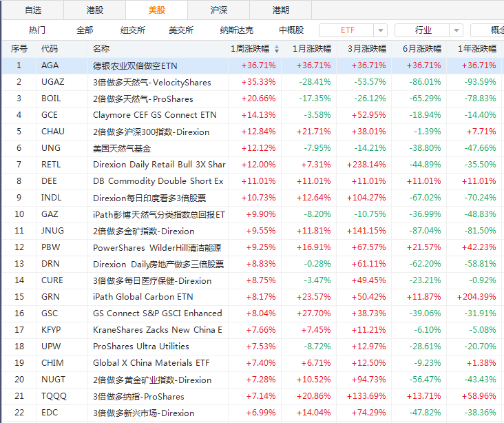Select the GAZ ticker code
This screenshot has width=504, height=423.
pos(50,214)
